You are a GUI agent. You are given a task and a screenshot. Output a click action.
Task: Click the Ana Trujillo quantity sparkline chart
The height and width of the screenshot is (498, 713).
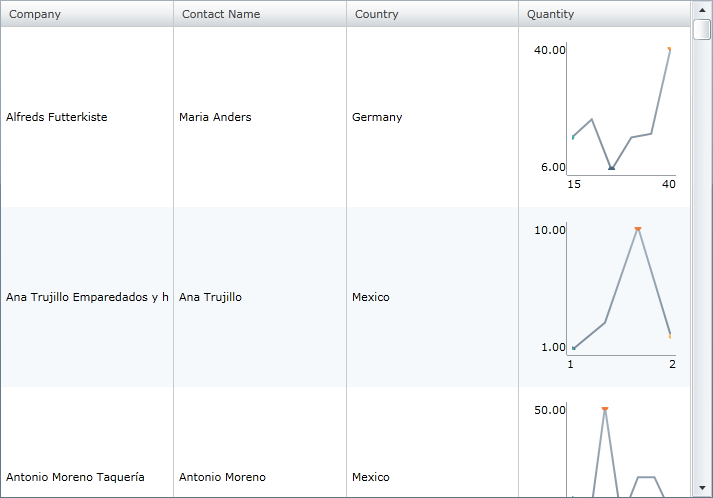pos(620,290)
